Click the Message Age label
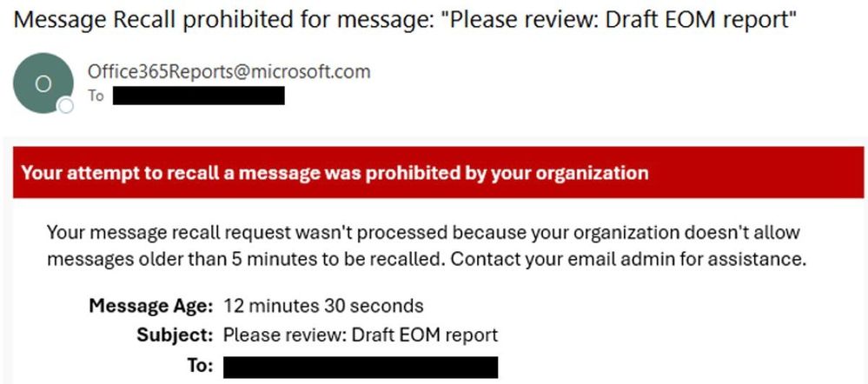868x384 pixels. click(x=149, y=306)
